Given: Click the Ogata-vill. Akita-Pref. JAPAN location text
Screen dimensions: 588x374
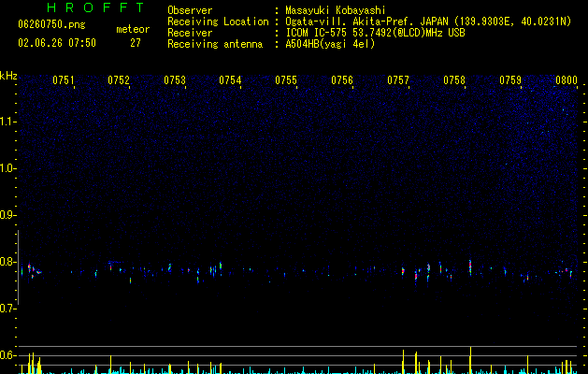Looking at the screenshot, I should [428, 22].
